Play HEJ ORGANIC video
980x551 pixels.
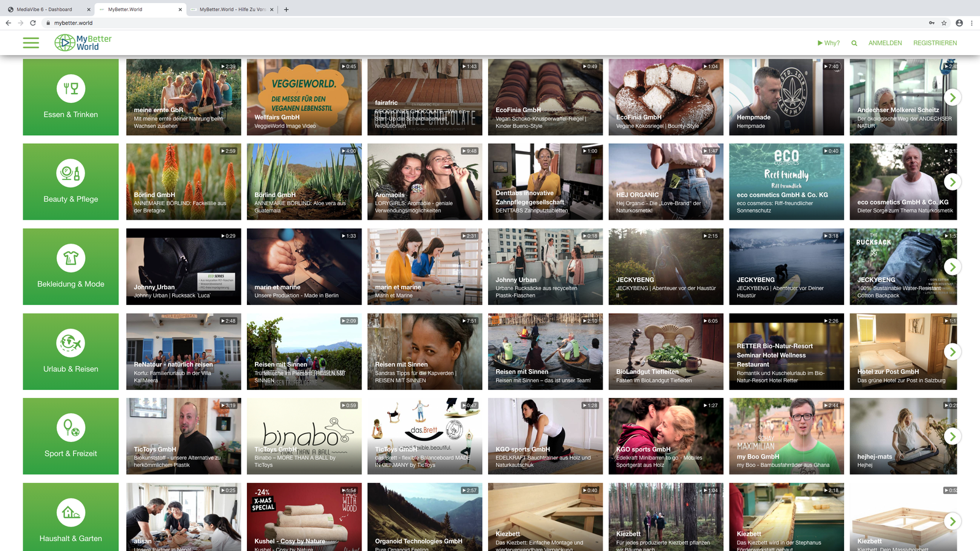click(x=666, y=182)
